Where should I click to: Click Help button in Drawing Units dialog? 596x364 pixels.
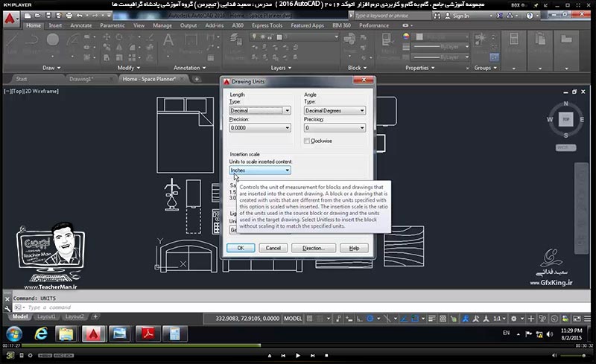[354, 248]
